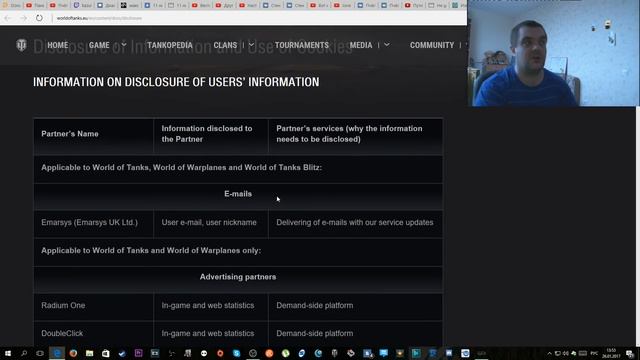640x360 pixels.
Task: Select the Emarsys (Emarsys UK Ltd.) cell
Action: pyautogui.click(x=93, y=223)
